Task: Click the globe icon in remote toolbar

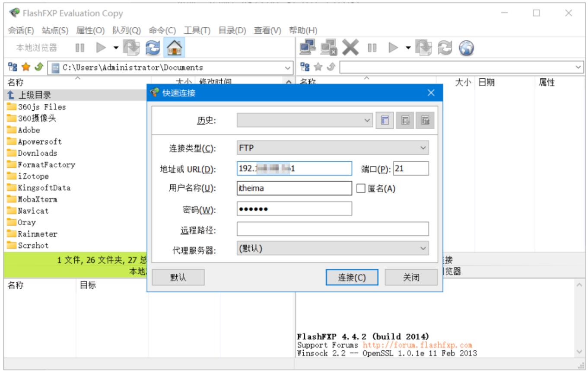Action: click(466, 48)
